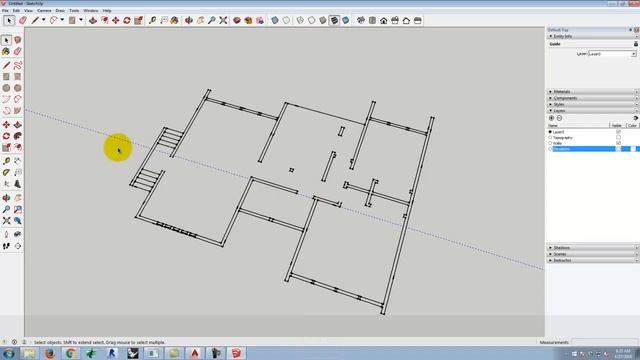Screen dimensions: 640x360
Task: Select the Follow Me tool in left toolbar
Action: [18, 136]
